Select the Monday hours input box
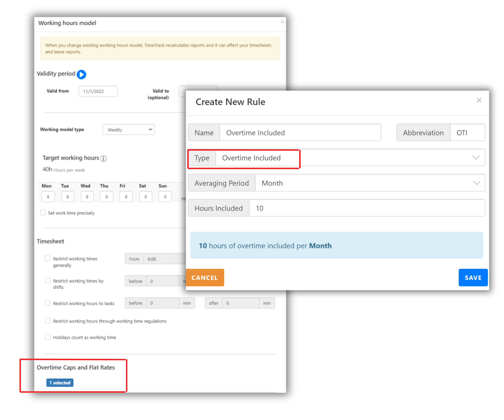Image resolution: width=504 pixels, height=420 pixels. click(48, 197)
